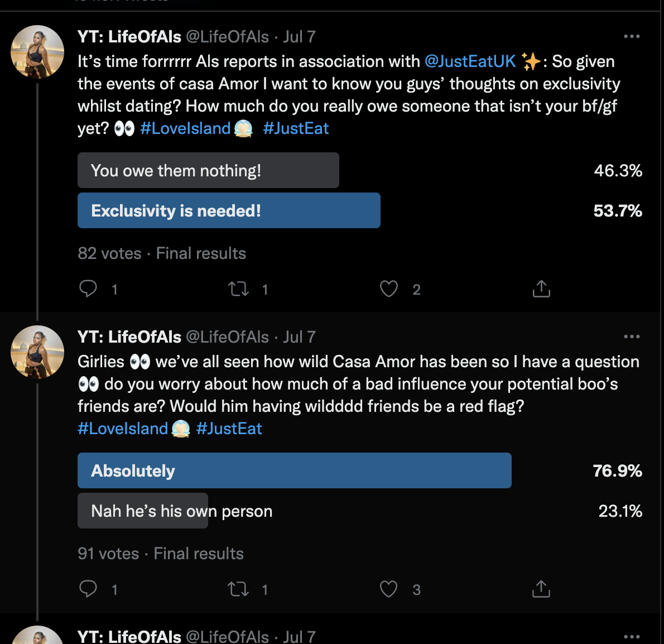Click the 'Exclusivity is needed!' poll bar
The width and height of the screenshot is (664, 644).
point(229,210)
